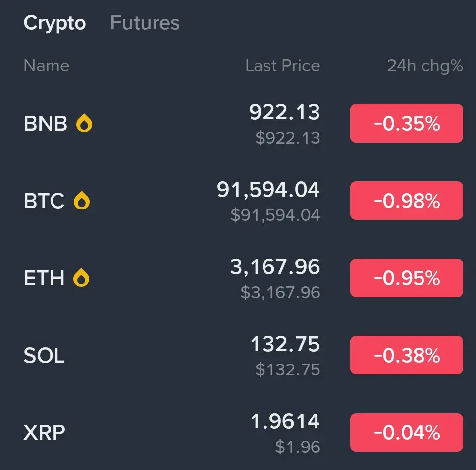The height and width of the screenshot is (470, 476).
Task: Click the flame icon next to BNB
Action: pyautogui.click(x=84, y=124)
